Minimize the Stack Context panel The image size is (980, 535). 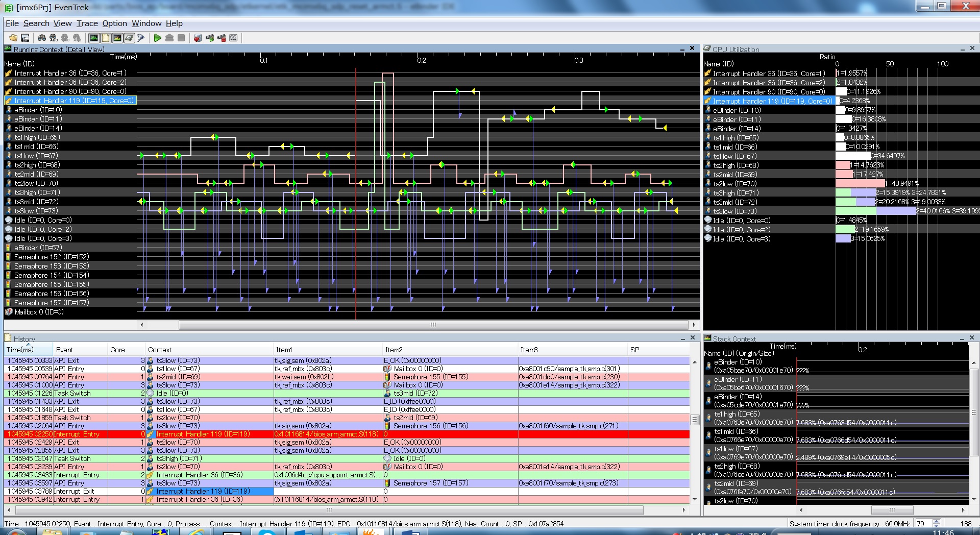962,338
